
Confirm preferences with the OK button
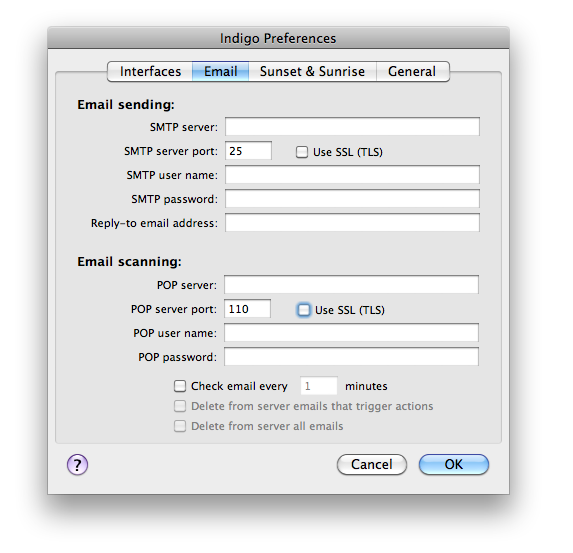tap(454, 465)
